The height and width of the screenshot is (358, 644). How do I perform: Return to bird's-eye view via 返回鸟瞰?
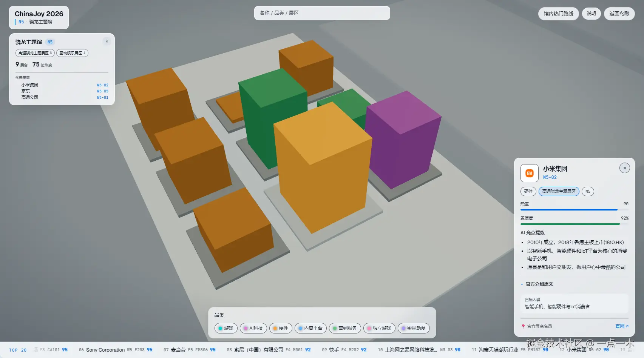coord(619,14)
